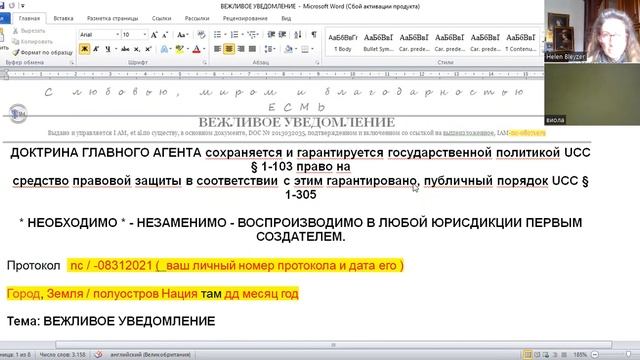Viewport: 640px width, 360px height.
Task: Open the Рассылки ribbon tab
Action: pyautogui.click(x=197, y=18)
